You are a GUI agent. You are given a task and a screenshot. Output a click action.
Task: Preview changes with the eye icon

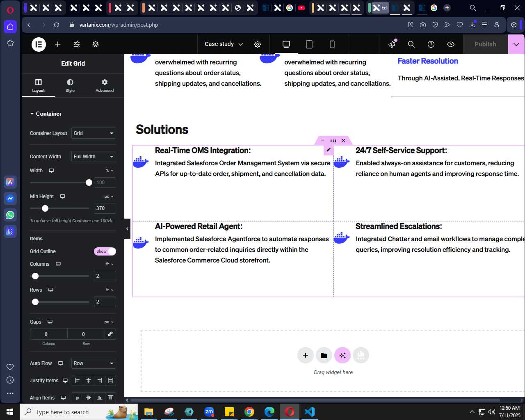coord(451,44)
